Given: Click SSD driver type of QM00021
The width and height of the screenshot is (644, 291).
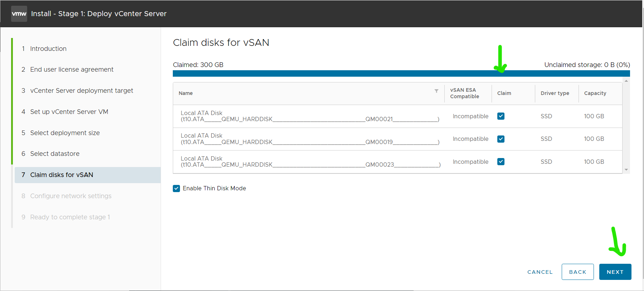Looking at the screenshot, I should (546, 116).
